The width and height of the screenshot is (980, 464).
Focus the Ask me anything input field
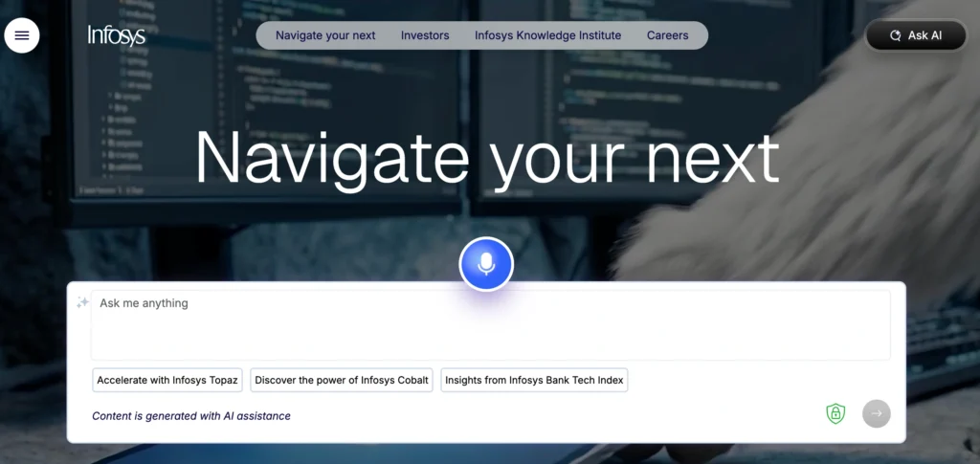coord(491,324)
